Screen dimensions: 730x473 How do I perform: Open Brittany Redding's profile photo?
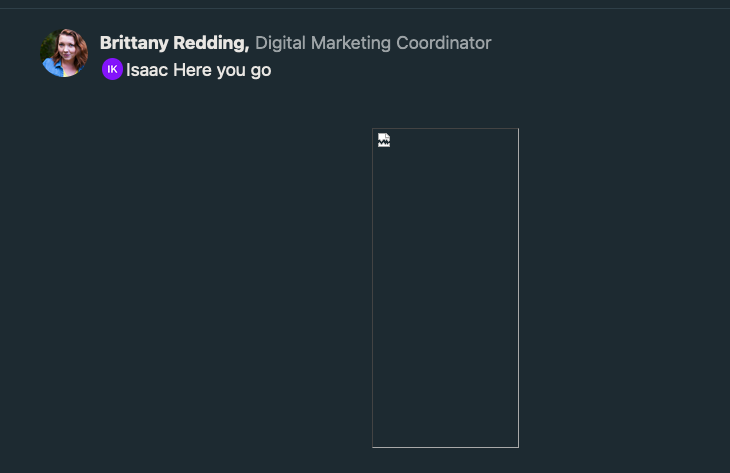click(64, 53)
